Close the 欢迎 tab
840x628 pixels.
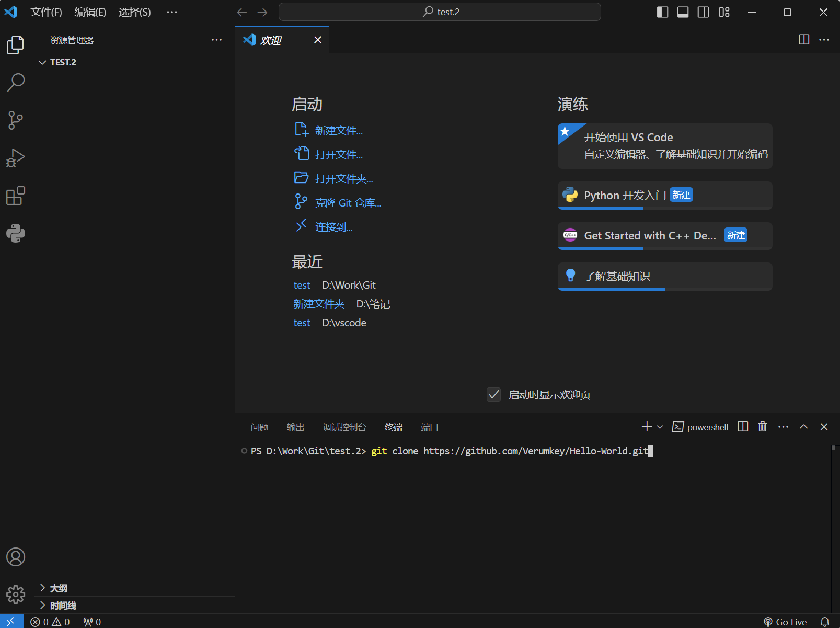[317, 40]
